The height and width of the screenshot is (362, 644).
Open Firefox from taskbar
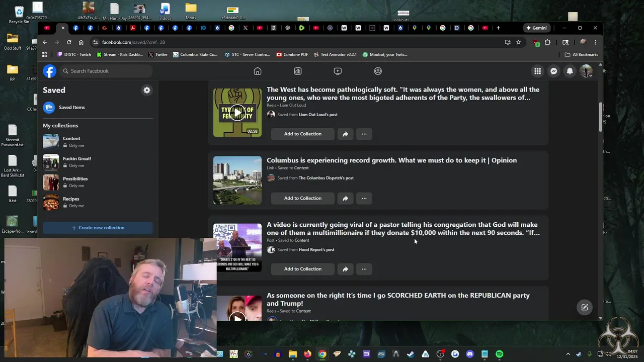pos(307,354)
